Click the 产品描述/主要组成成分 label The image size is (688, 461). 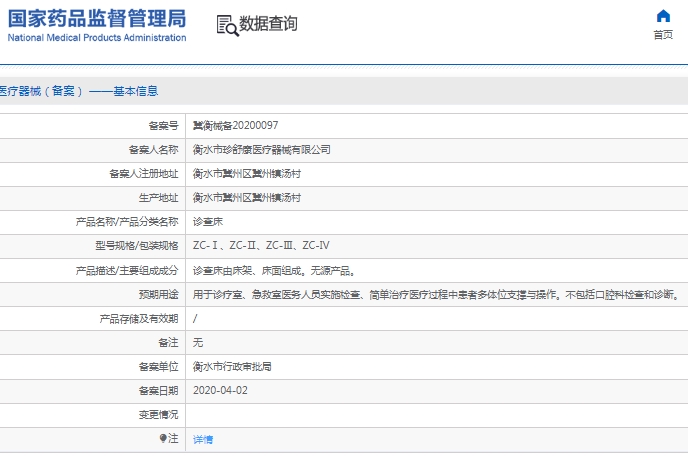pos(127,271)
